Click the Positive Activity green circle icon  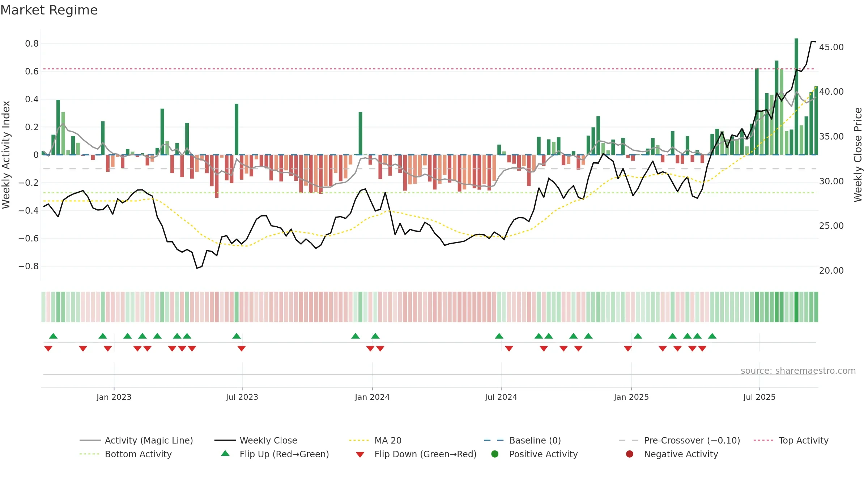pos(495,454)
